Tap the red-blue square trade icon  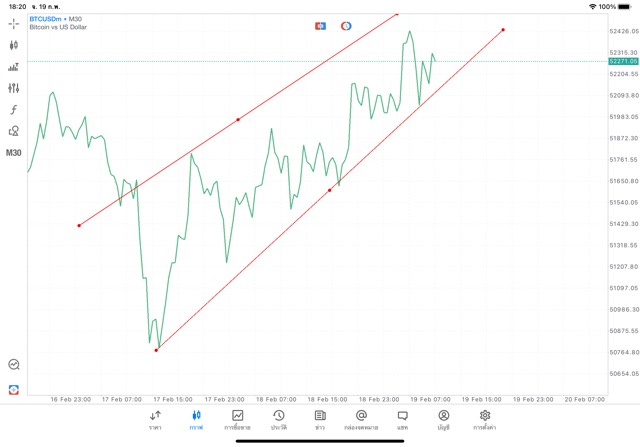pyautogui.click(x=320, y=25)
